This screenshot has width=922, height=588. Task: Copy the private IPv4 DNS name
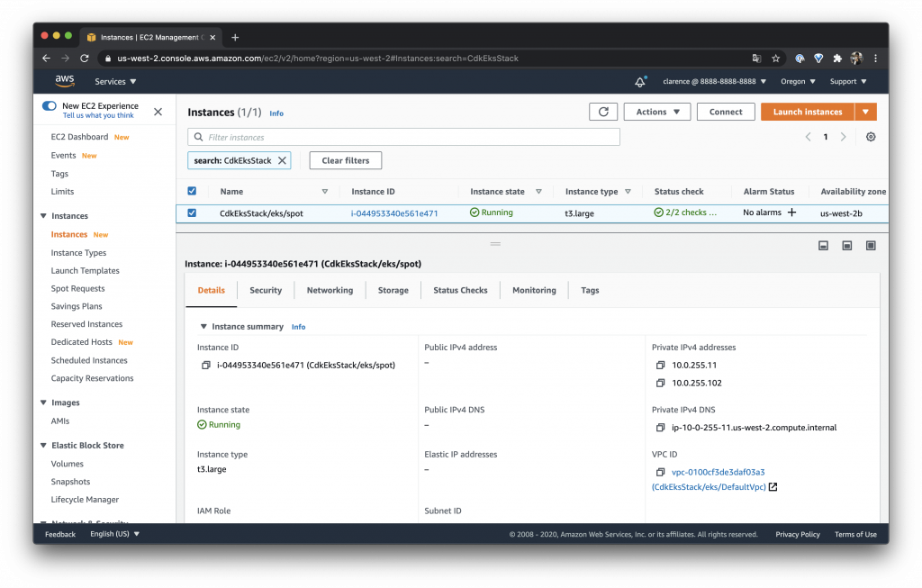(660, 428)
